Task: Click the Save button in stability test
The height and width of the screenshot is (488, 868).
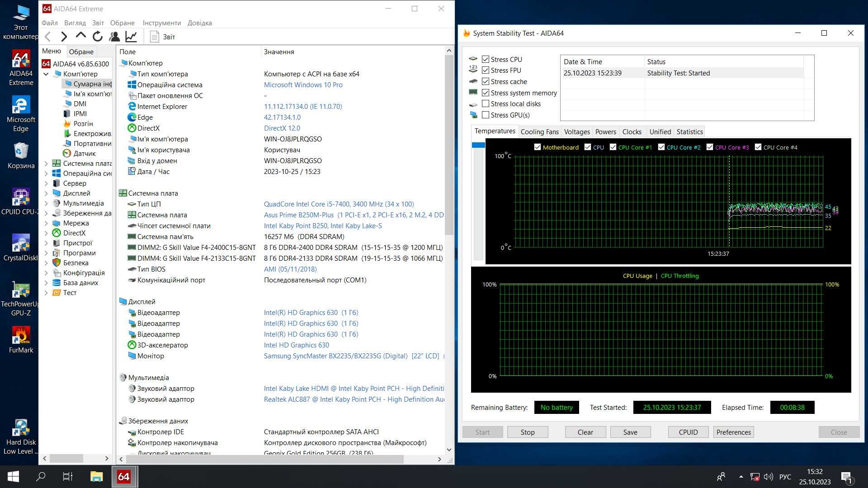Action: point(630,432)
